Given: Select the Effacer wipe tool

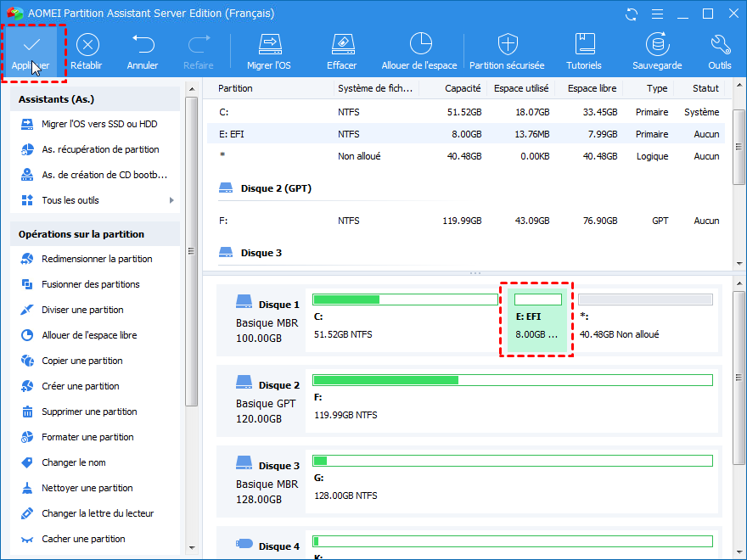Looking at the screenshot, I should (341, 45).
